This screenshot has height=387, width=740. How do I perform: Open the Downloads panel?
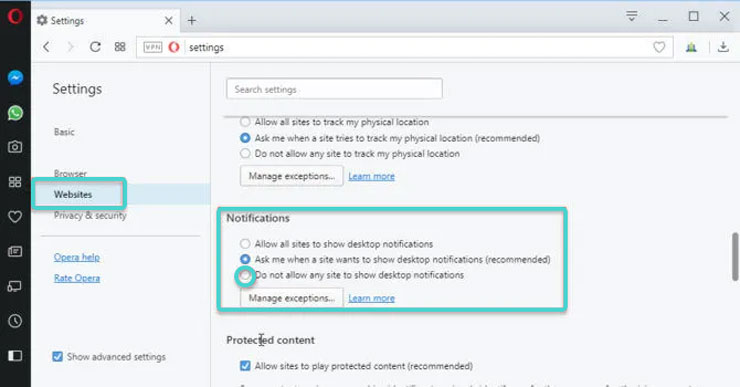coord(723,47)
